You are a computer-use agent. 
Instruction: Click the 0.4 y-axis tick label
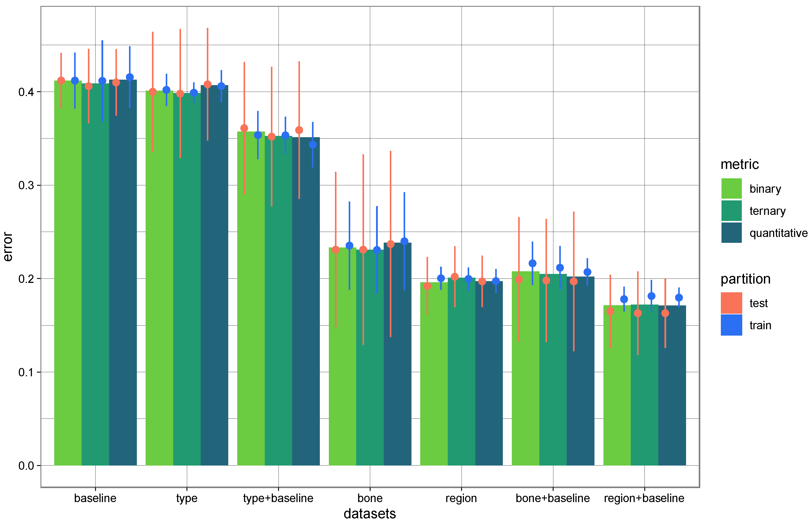(26, 92)
